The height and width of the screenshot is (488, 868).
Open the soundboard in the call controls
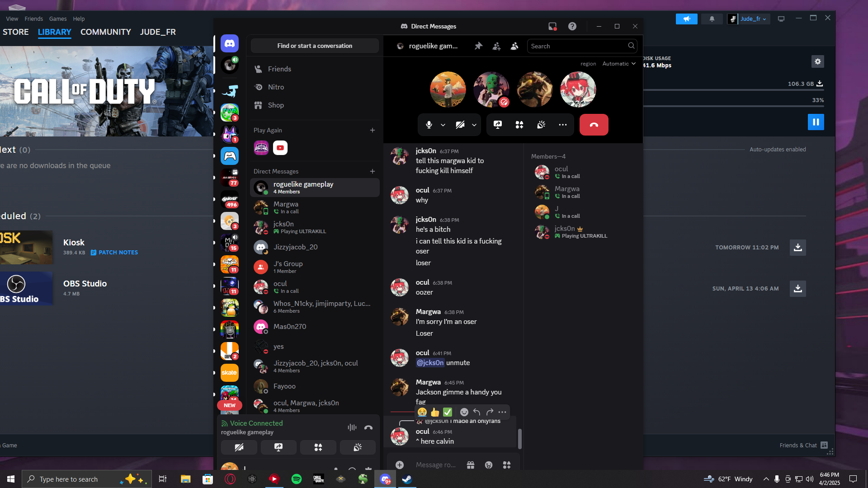point(541,125)
